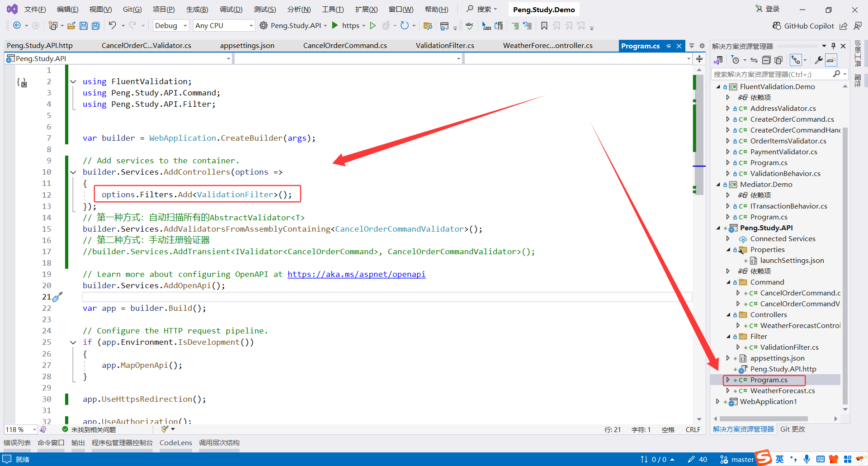Collapse the Filter folder in Solution Explorer
This screenshot has width=868, height=466.
click(x=728, y=337)
